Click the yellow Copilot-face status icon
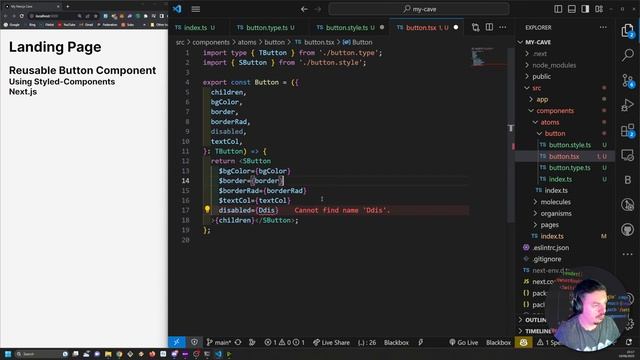The width and height of the screenshot is (640, 360). tap(523, 342)
